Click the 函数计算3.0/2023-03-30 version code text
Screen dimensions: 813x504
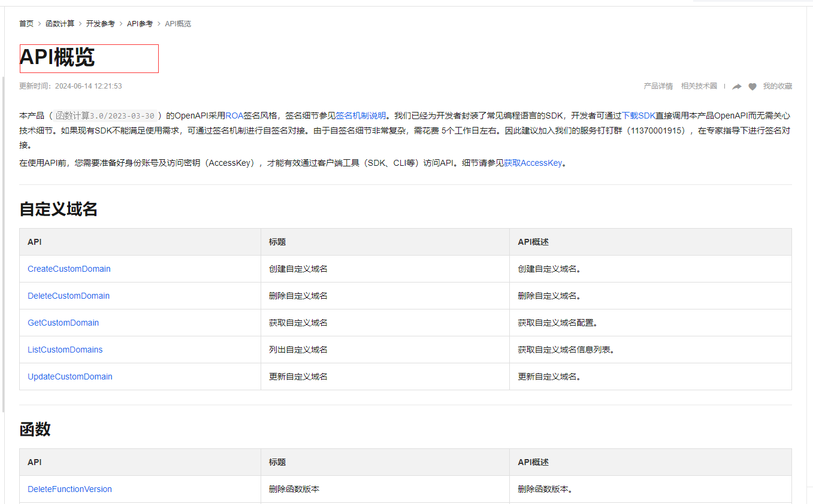point(105,116)
